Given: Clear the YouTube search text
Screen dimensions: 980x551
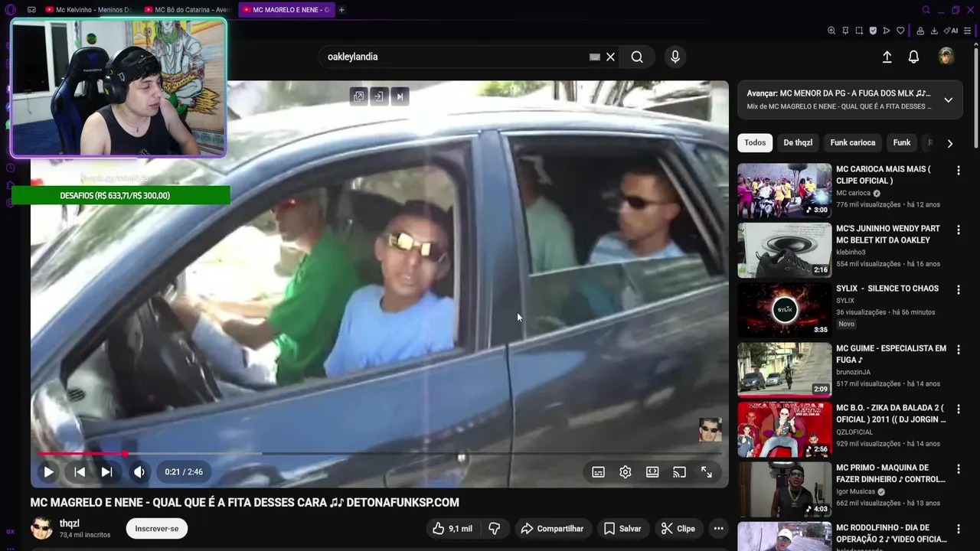Looking at the screenshot, I should [x=610, y=57].
